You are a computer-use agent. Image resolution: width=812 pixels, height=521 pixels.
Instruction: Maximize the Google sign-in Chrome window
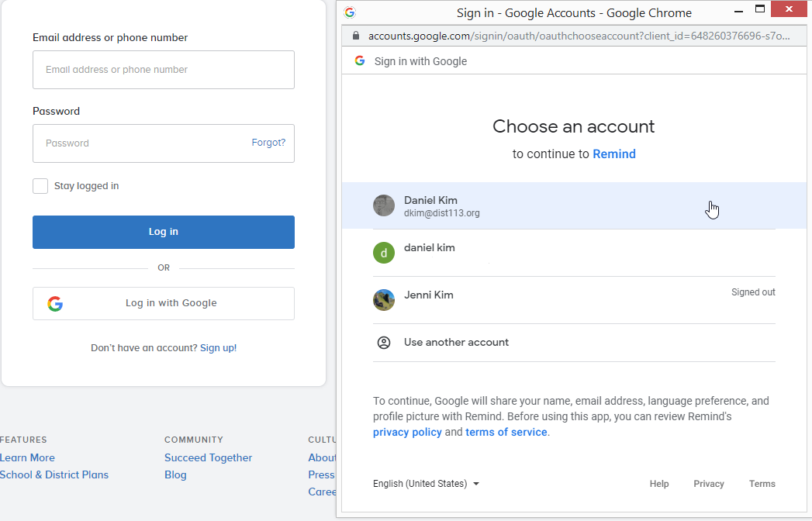click(760, 9)
